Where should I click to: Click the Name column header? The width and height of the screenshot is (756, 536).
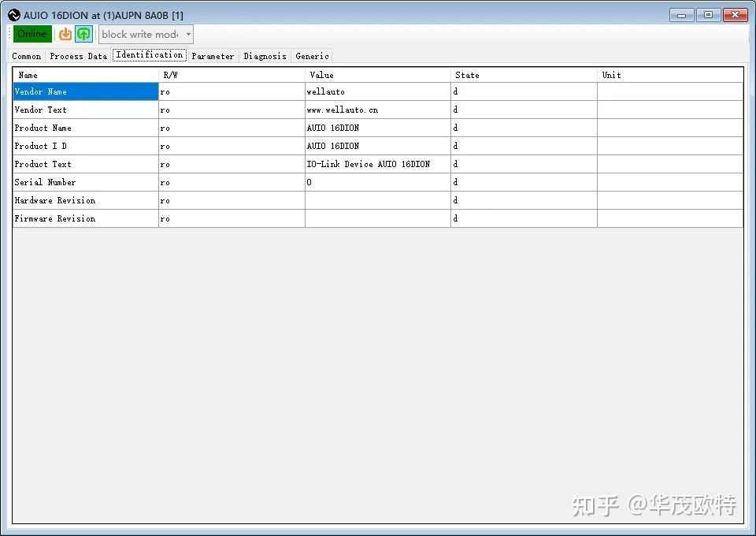click(27, 75)
